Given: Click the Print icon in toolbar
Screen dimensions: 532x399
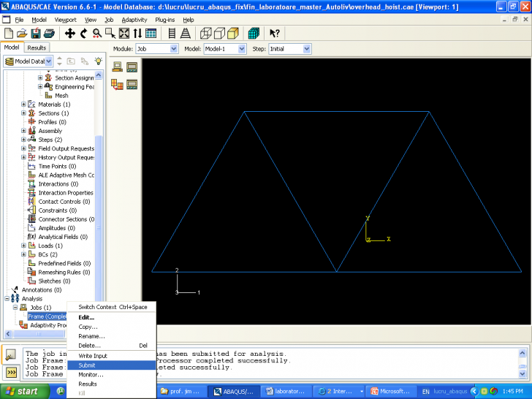Looking at the screenshot, I should tap(48, 34).
